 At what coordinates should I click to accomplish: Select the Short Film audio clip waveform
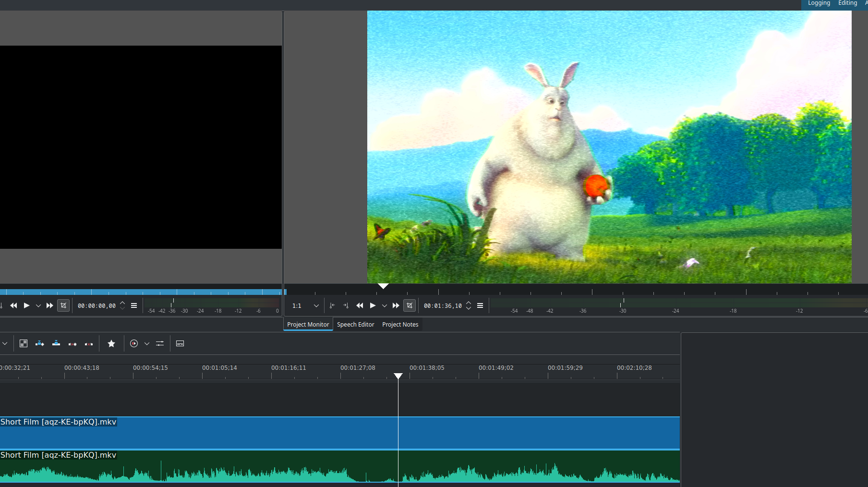[x=340, y=466]
